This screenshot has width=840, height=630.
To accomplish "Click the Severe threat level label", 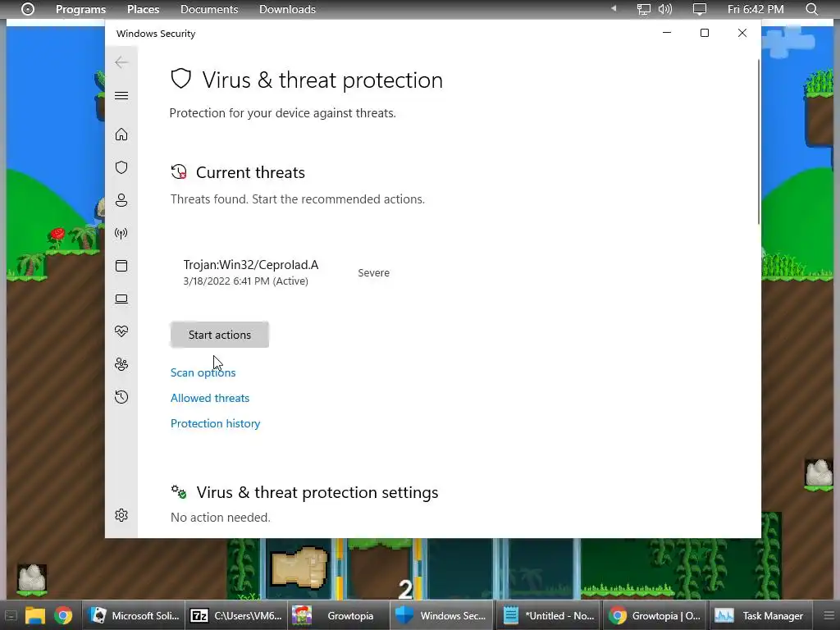I will pyautogui.click(x=373, y=272).
